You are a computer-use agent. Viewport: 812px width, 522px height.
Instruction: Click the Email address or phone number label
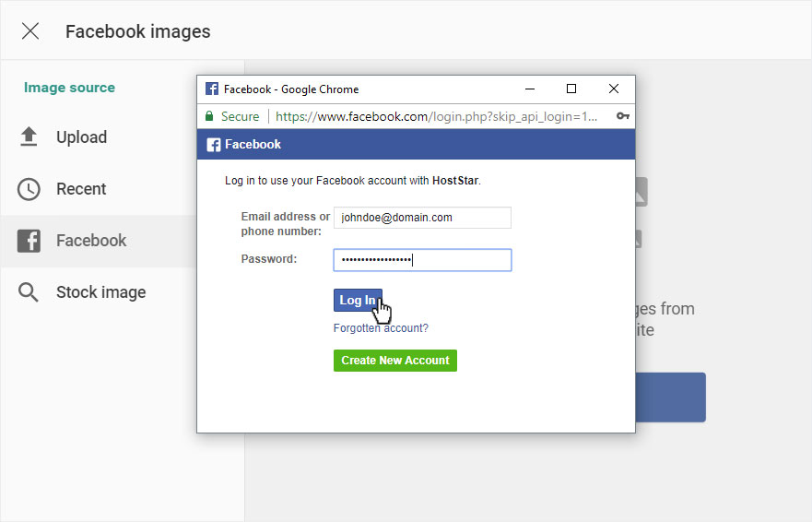(286, 224)
